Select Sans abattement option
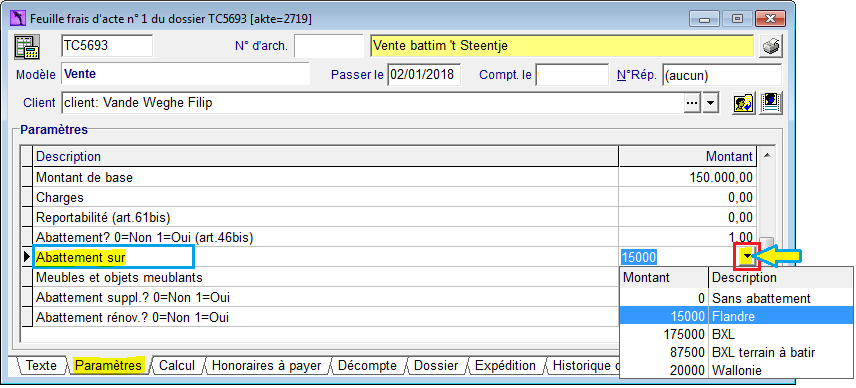856x388 pixels. point(736,299)
